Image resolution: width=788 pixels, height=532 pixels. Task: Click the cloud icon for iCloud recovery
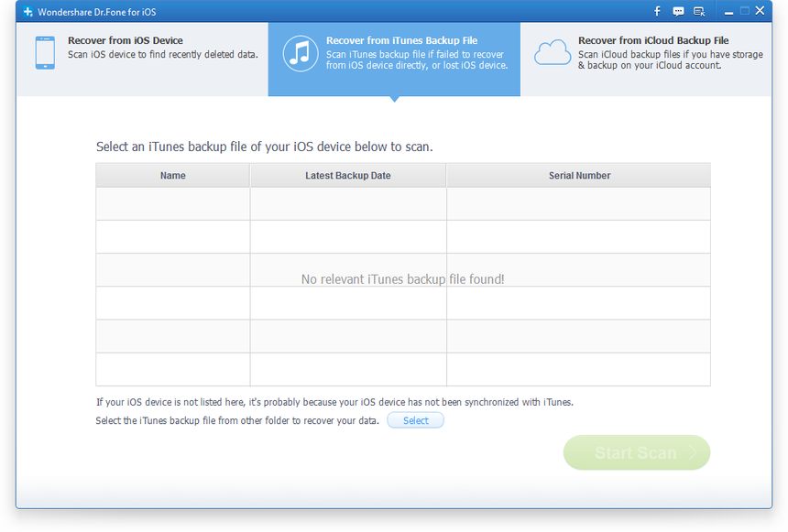(x=552, y=53)
